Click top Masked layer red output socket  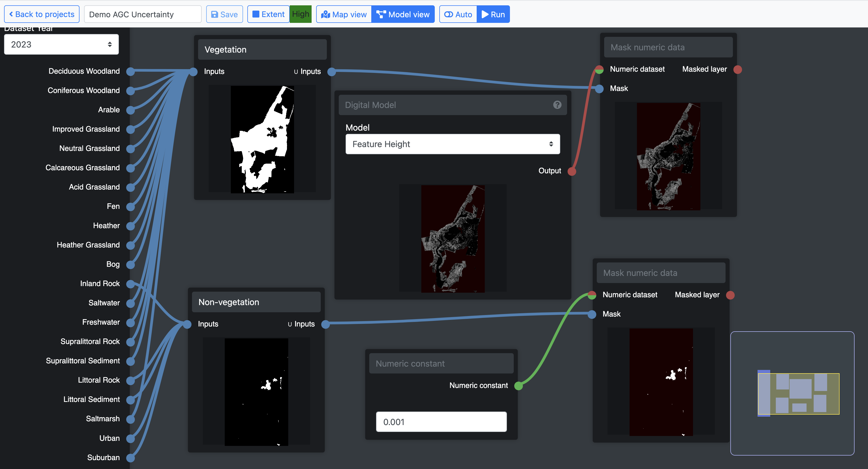tap(738, 69)
